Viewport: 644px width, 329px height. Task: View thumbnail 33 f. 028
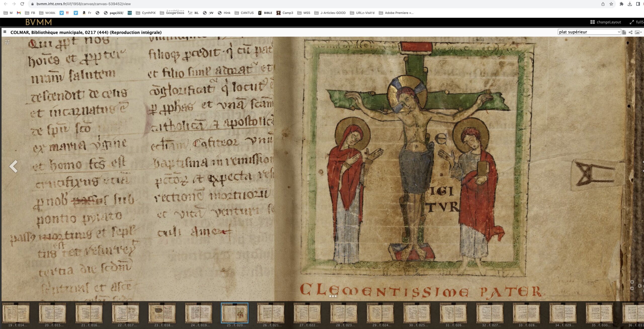[526, 313]
